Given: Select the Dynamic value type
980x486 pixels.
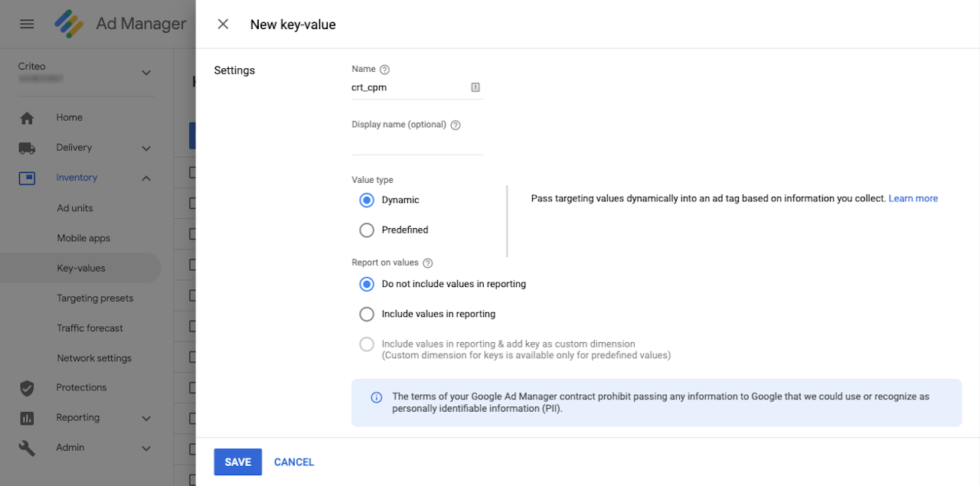Looking at the screenshot, I should click(367, 200).
